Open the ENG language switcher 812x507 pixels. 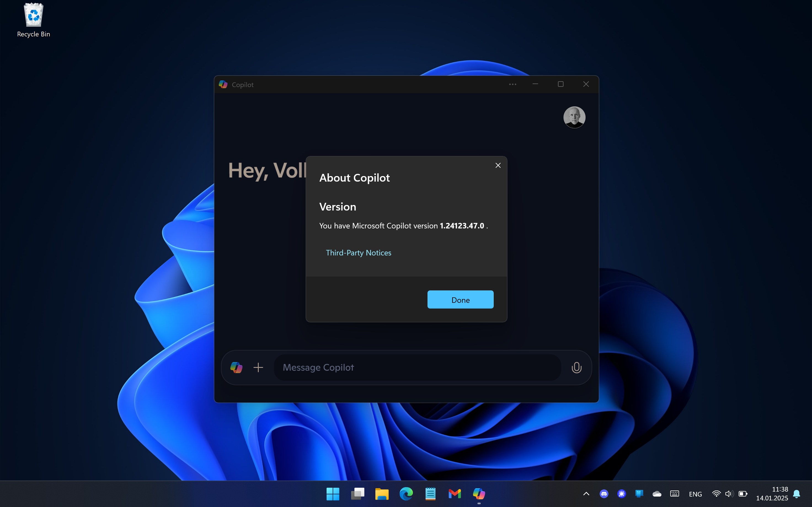pos(695,494)
